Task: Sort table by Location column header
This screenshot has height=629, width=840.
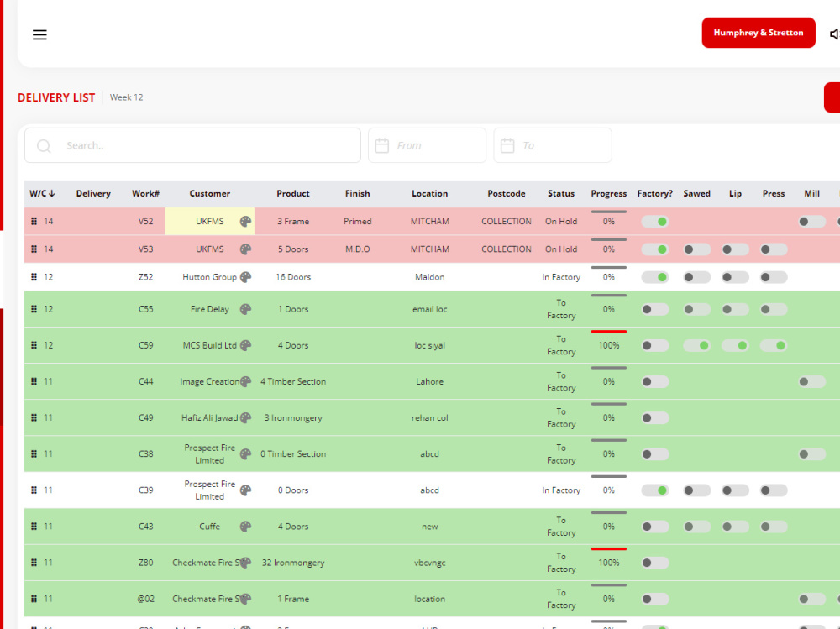Action: (x=429, y=193)
